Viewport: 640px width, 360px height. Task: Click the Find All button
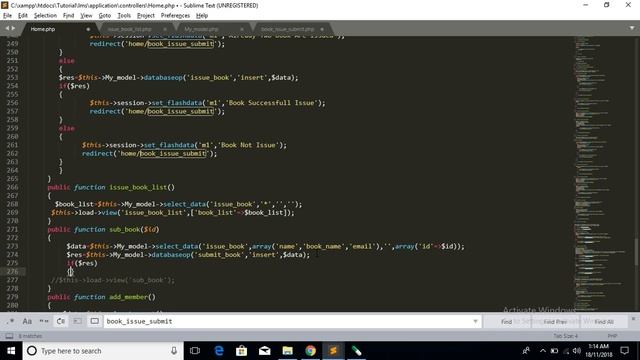tap(604, 322)
